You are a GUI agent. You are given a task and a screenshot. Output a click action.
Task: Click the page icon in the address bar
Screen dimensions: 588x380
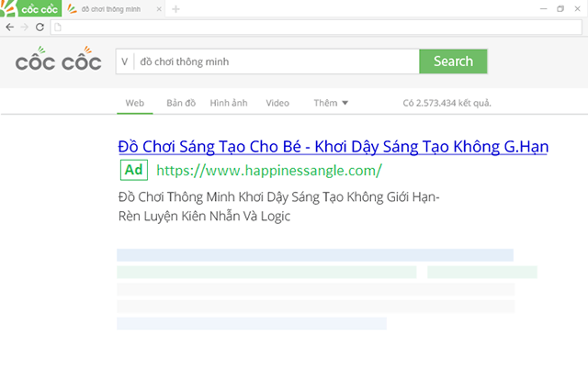tap(58, 27)
